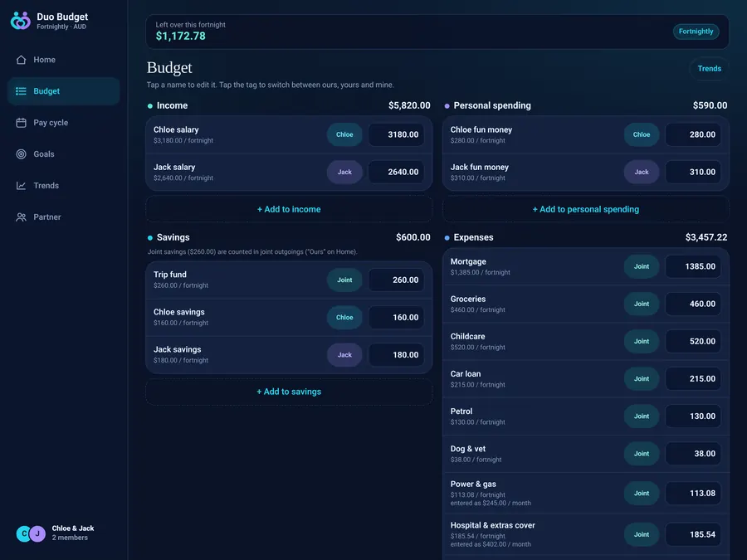This screenshot has width=747, height=560.
Task: Edit the Jack salary amount field
Action: (396, 172)
